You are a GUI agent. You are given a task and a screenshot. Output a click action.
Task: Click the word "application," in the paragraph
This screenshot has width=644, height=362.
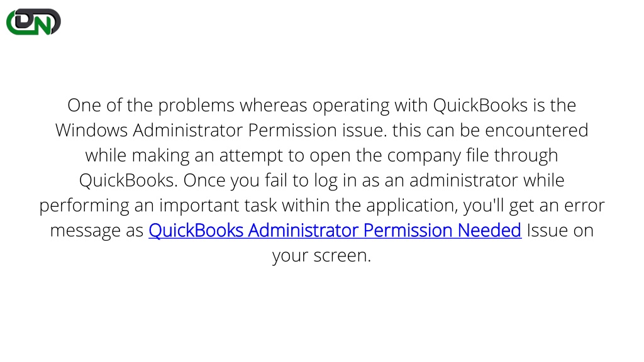click(413, 206)
